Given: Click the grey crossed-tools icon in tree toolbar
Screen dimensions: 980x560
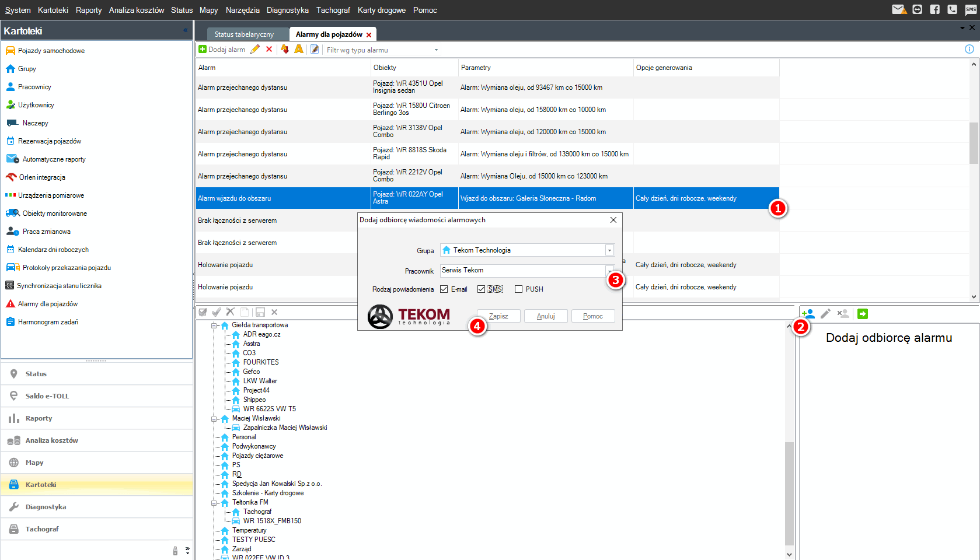Looking at the screenshot, I should [231, 312].
